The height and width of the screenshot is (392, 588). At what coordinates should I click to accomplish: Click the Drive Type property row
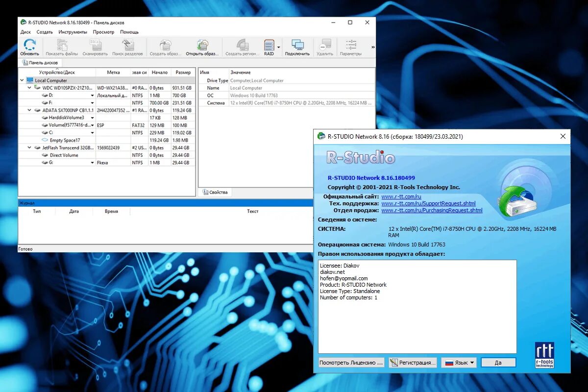click(287, 80)
